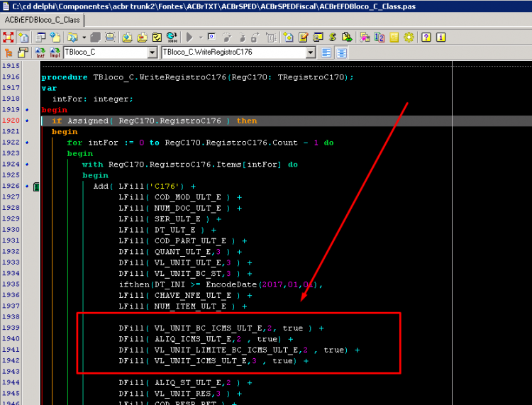Image resolution: width=532 pixels, height=405 pixels.
Task: Toggle breakpoint dot on line 1920
Action: [x=27, y=121]
